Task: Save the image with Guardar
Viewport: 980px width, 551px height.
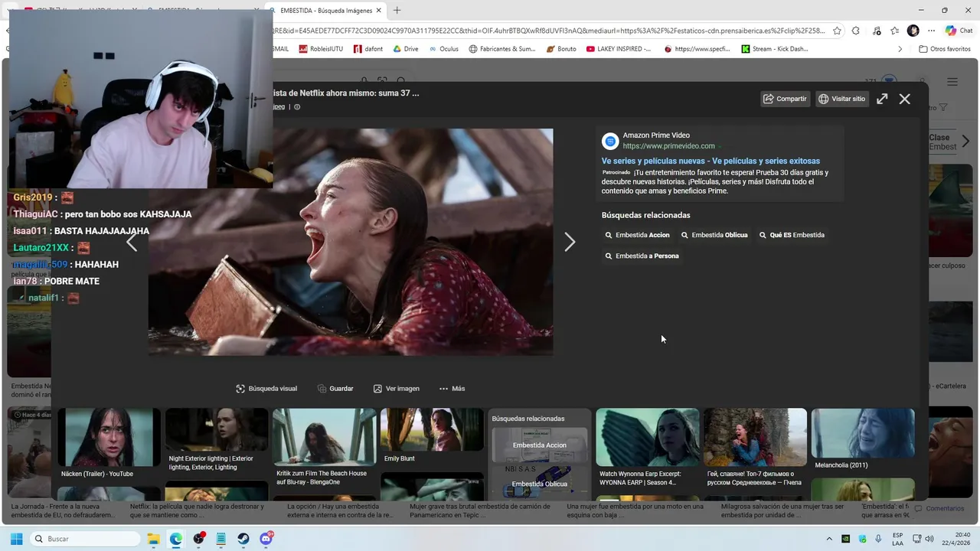Action: (335, 389)
